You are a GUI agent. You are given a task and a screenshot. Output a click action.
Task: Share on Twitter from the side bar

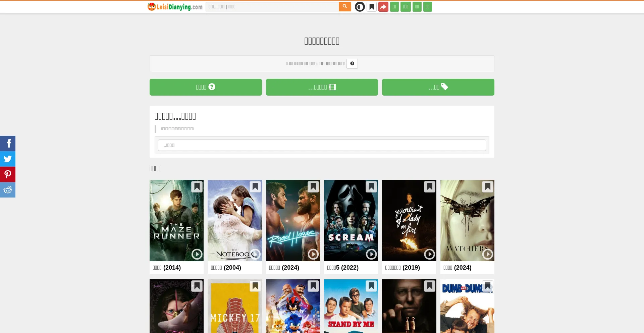click(x=8, y=159)
